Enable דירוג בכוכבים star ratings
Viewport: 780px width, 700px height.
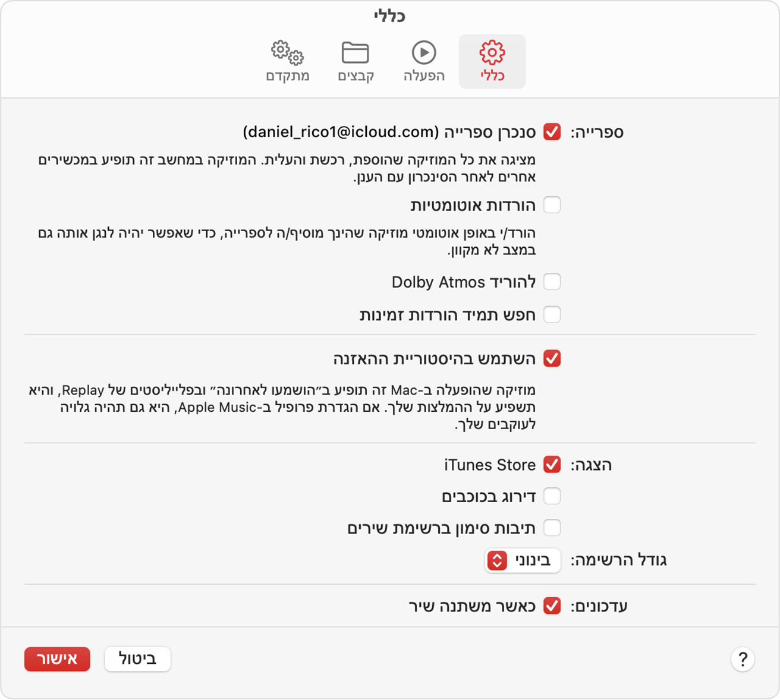point(552,496)
